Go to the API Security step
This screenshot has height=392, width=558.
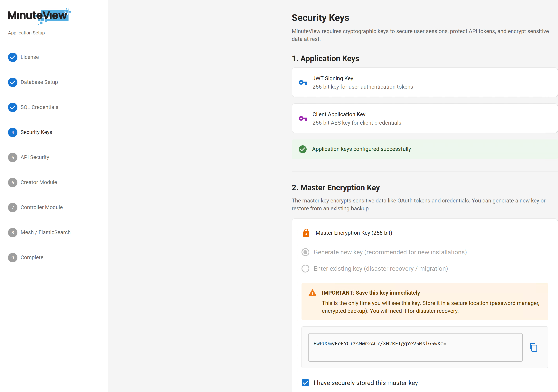35,157
